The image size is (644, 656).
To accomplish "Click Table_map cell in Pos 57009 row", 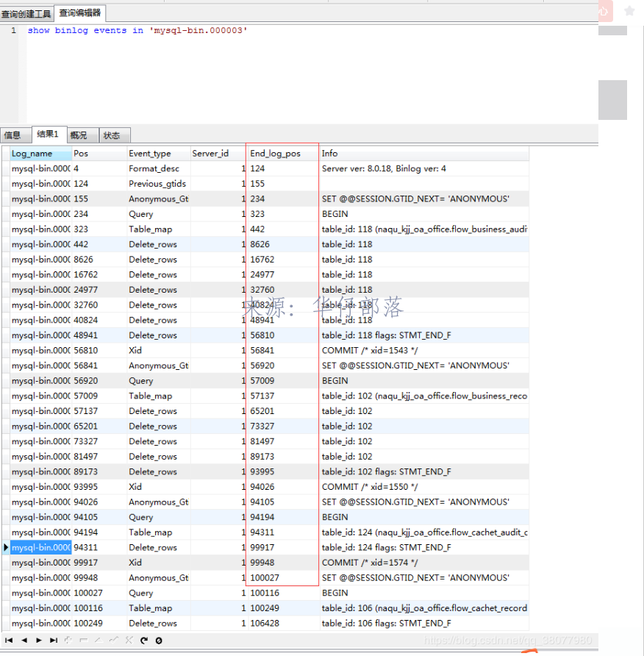I will 159,396.
